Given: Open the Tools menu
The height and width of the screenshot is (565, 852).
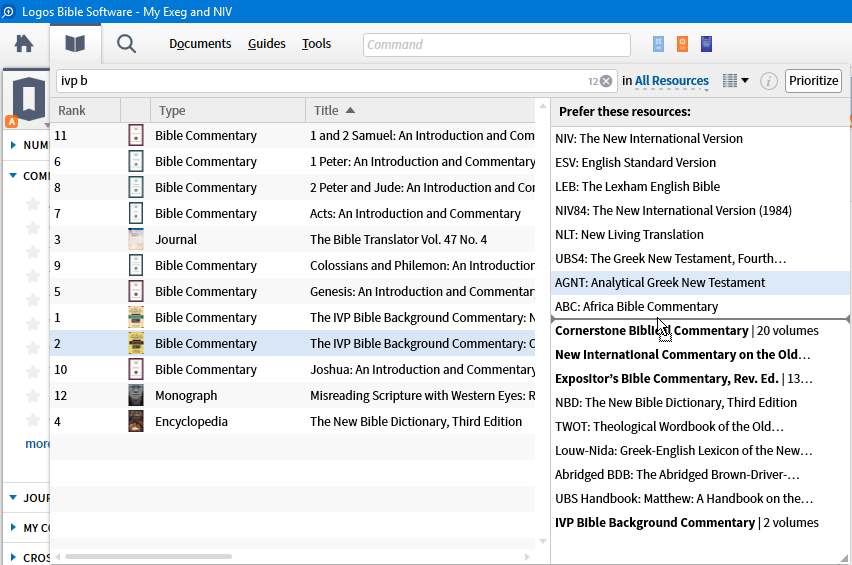Looking at the screenshot, I should 316,43.
